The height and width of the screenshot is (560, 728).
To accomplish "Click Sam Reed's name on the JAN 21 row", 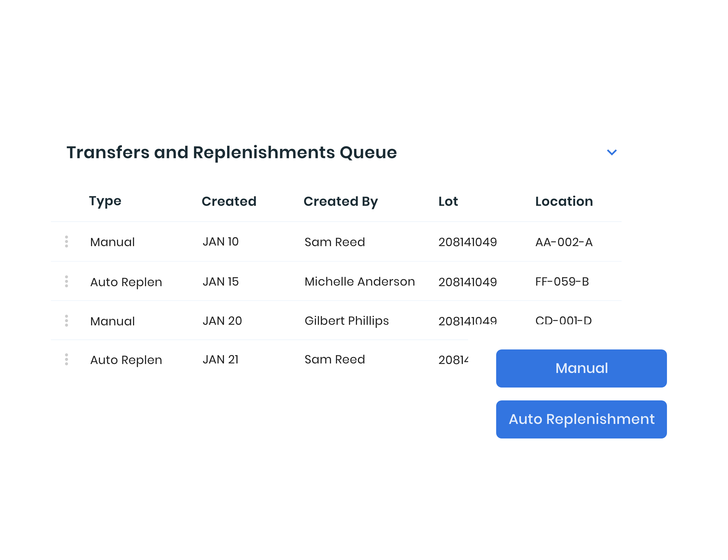I will [334, 359].
